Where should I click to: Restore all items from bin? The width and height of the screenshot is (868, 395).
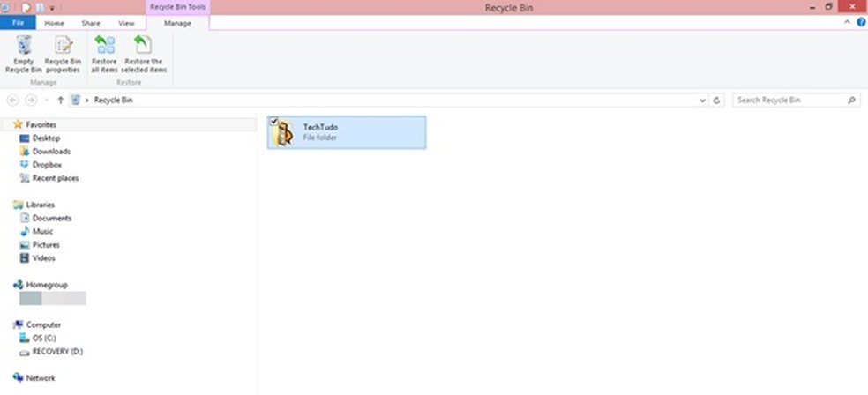point(104,54)
